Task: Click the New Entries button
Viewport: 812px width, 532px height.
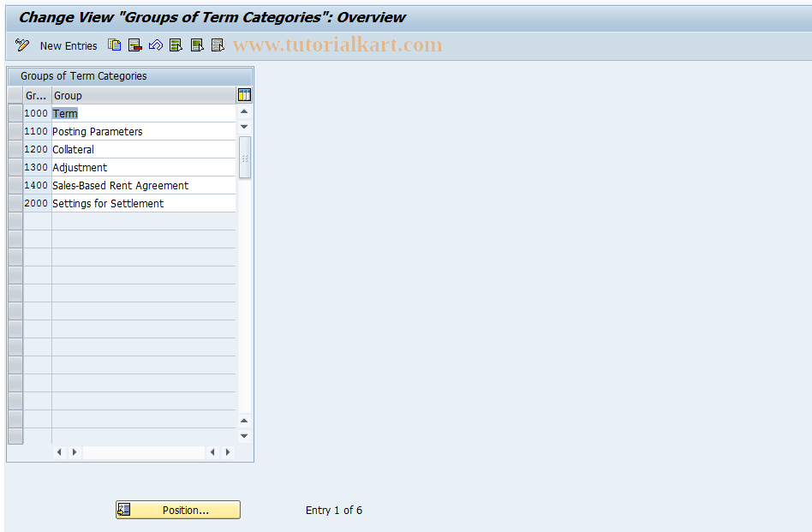Action: 69,45
